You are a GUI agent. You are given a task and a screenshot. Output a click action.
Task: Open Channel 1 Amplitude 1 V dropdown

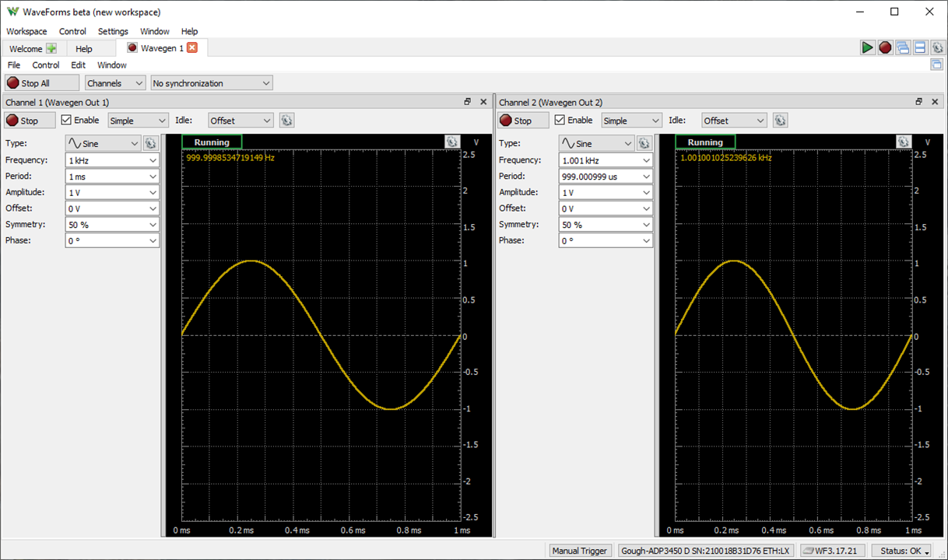tap(112, 192)
